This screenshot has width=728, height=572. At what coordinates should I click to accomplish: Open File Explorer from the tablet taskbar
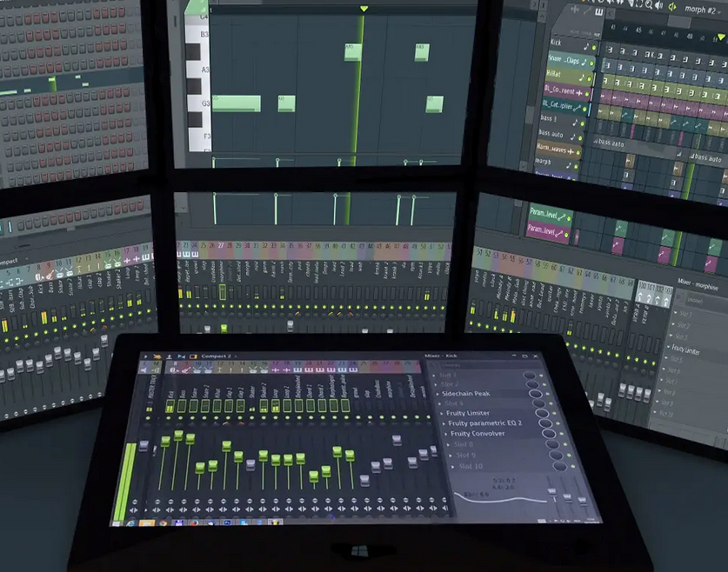147,522
